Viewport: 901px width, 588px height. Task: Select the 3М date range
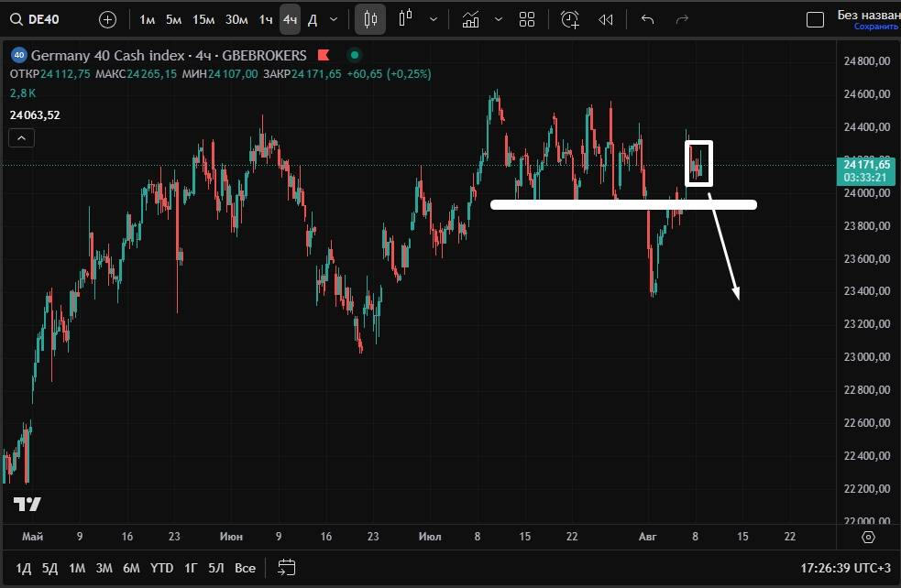tap(104, 568)
